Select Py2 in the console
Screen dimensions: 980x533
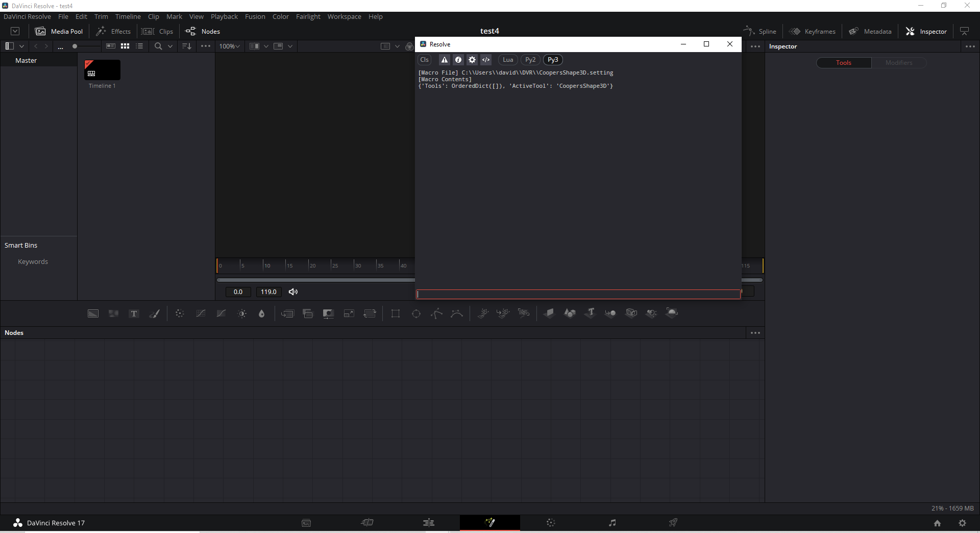point(530,60)
